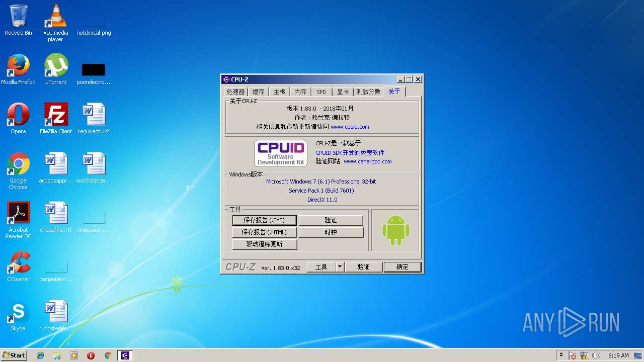Click the network status tray icon
Screen dimensions: 644x362
[584, 355]
